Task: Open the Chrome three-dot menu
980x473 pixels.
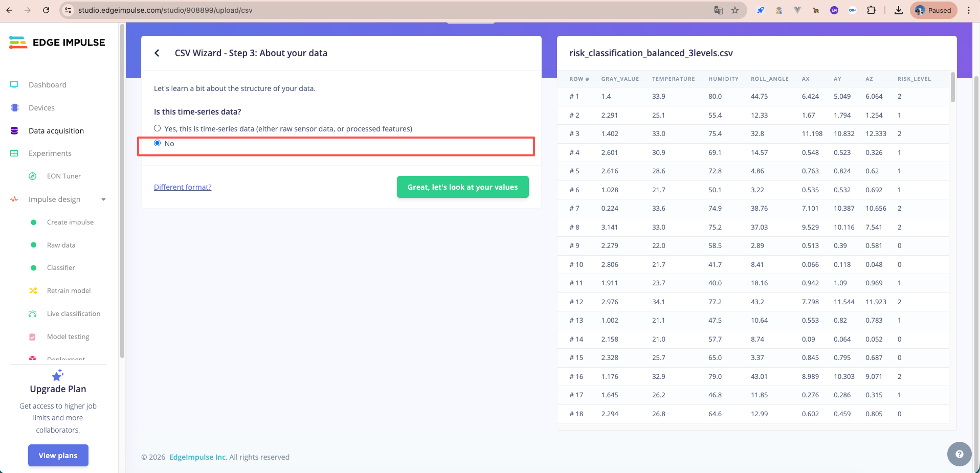Action: pos(969,10)
